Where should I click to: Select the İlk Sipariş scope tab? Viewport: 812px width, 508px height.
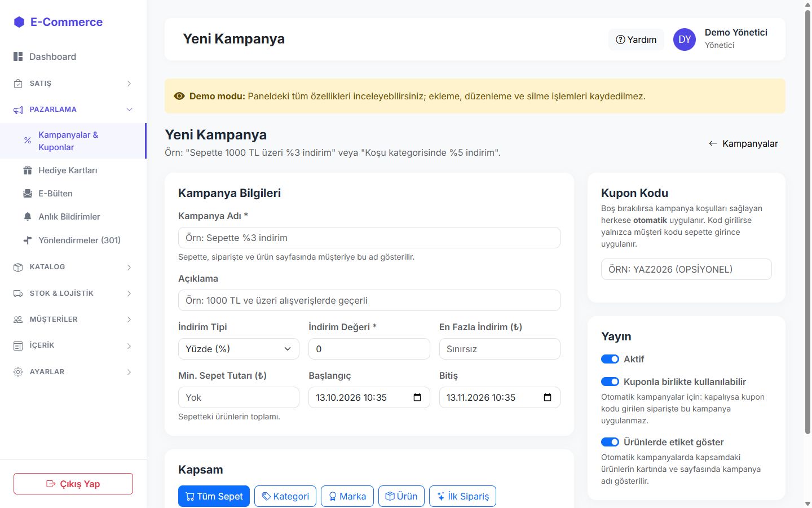pos(462,496)
